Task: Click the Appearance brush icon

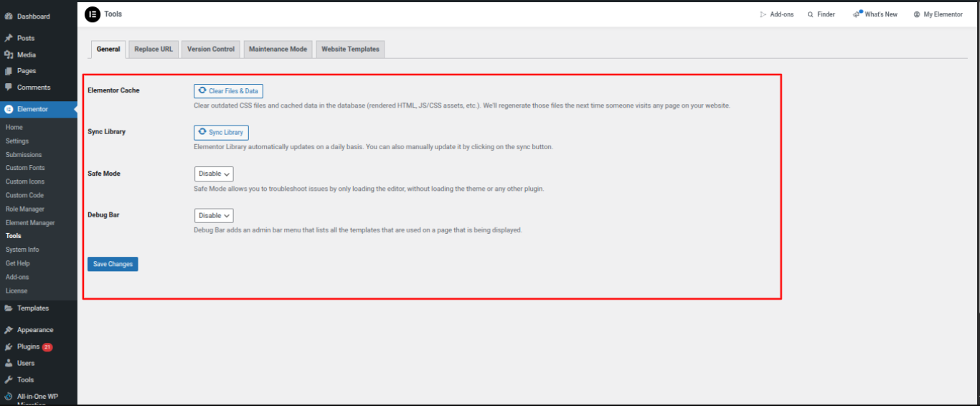Action: click(9, 330)
